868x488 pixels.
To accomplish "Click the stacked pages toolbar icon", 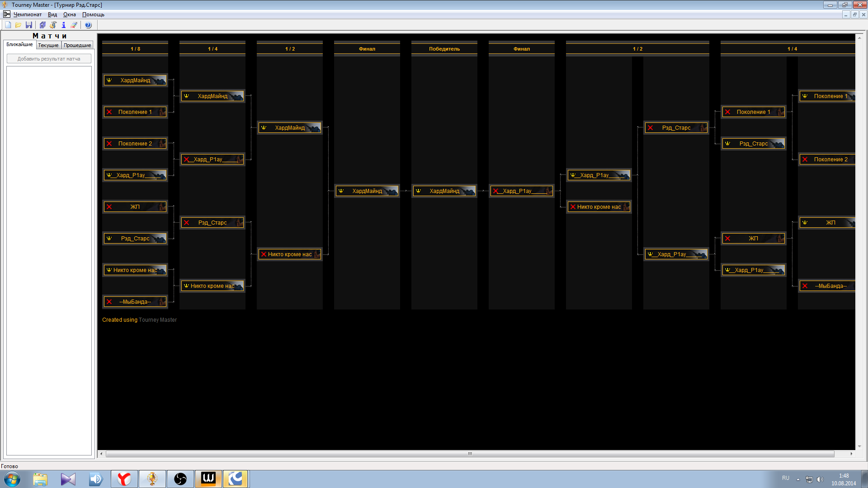I will click(42, 25).
